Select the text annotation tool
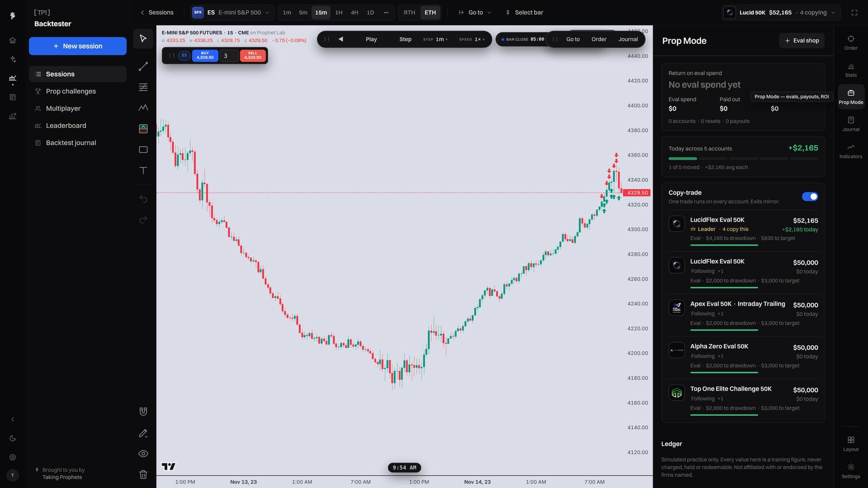 143,170
